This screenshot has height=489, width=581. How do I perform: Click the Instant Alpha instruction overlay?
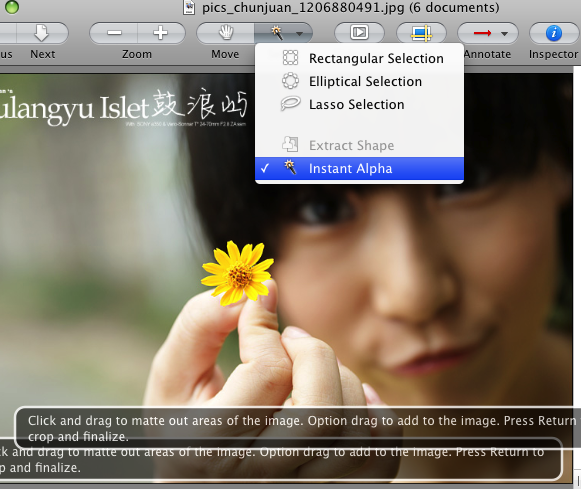tap(298, 428)
